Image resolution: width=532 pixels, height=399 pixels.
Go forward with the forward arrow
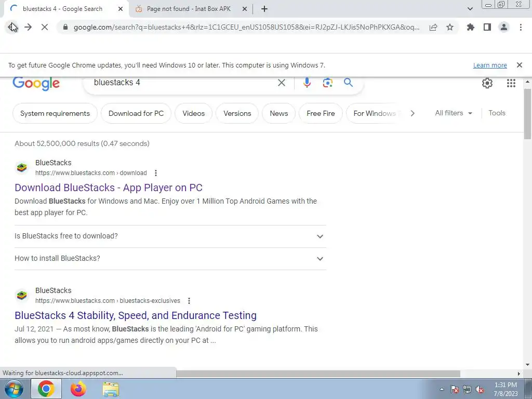[28, 27]
